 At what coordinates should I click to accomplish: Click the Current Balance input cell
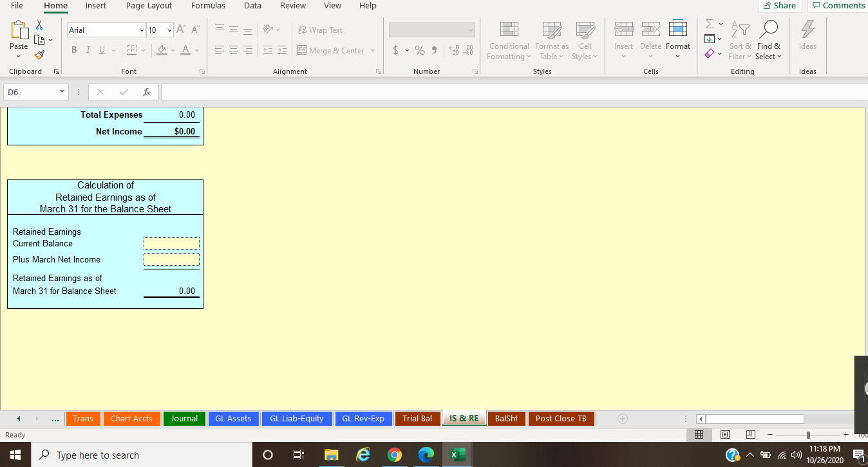171,243
